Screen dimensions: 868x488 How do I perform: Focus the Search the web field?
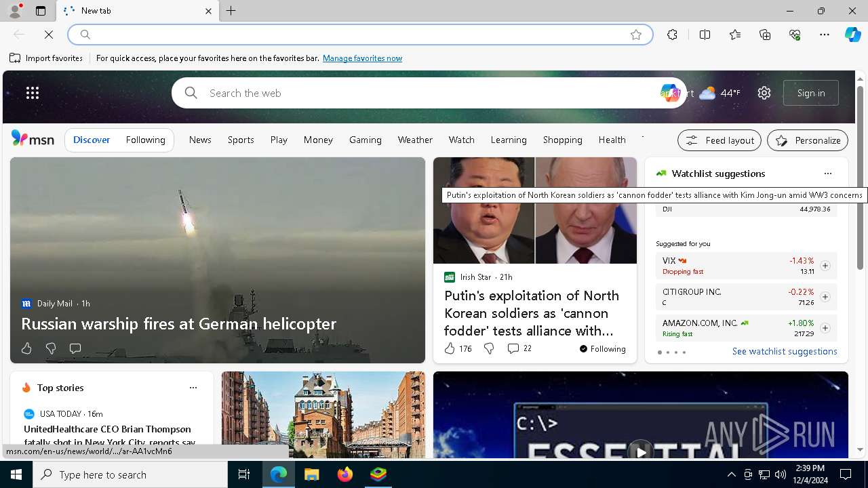point(429,93)
